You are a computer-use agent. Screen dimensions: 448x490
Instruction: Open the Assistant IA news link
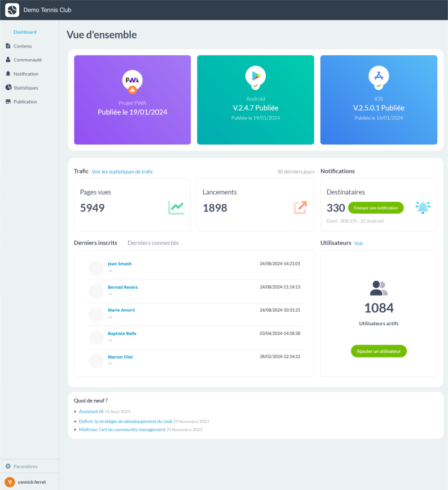click(91, 412)
